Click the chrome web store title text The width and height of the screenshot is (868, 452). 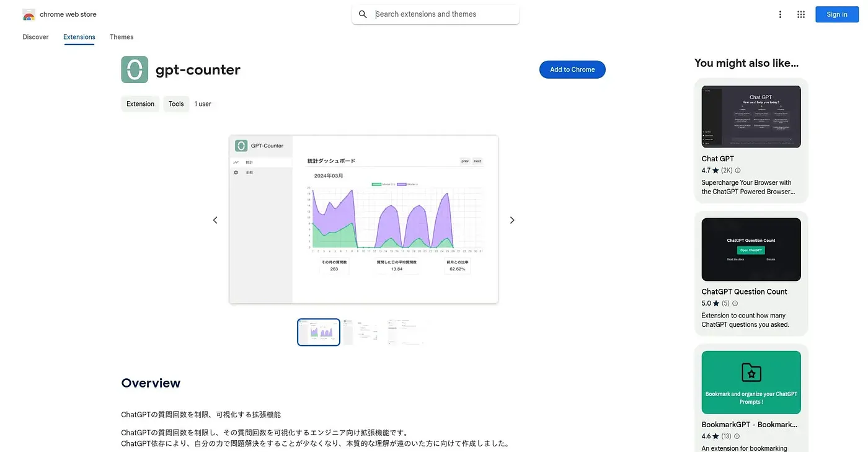(68, 14)
